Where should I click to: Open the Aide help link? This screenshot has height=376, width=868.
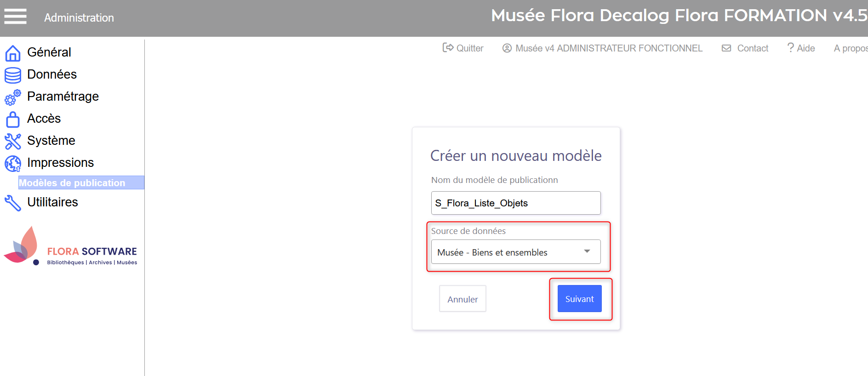(801, 48)
